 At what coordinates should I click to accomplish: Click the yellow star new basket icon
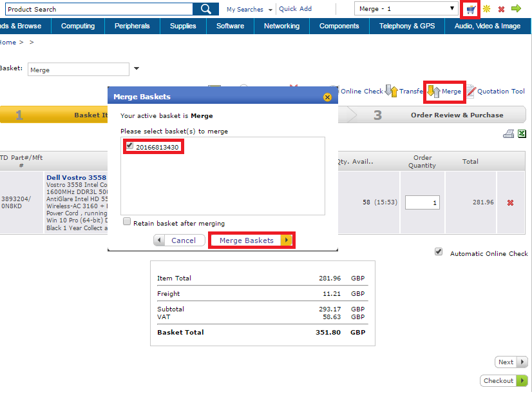[x=487, y=10]
